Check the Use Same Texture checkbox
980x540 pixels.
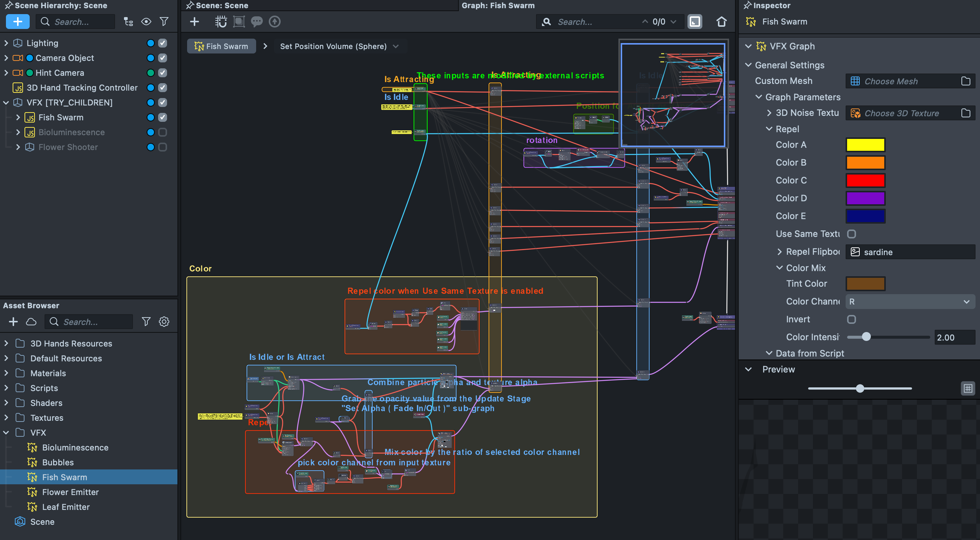coord(852,234)
